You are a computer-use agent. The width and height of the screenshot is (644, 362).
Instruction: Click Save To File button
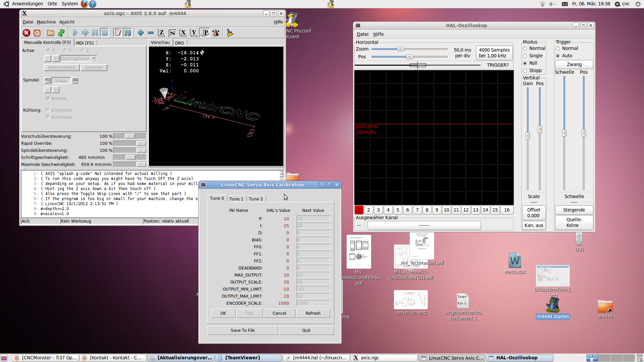[x=243, y=330]
